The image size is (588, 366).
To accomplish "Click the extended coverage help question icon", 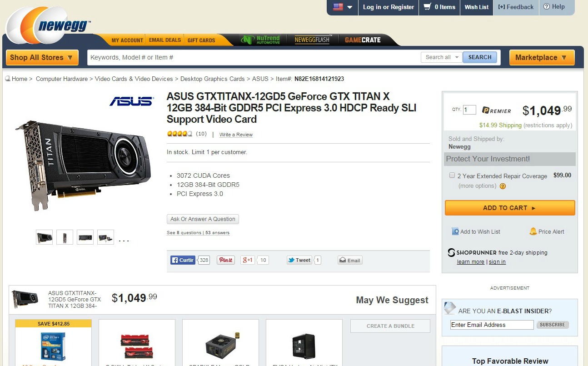I will click(503, 186).
